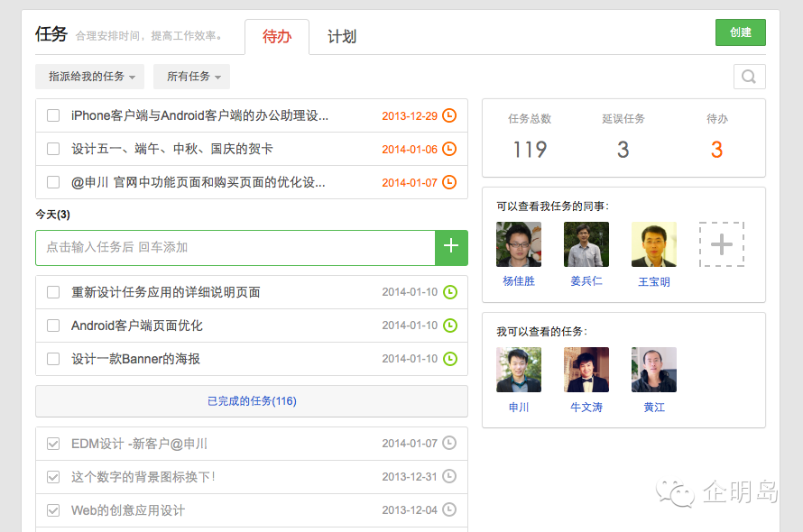Screen dimensions: 803x532
Task: Click the 任务总数 count 119
Action: point(530,150)
